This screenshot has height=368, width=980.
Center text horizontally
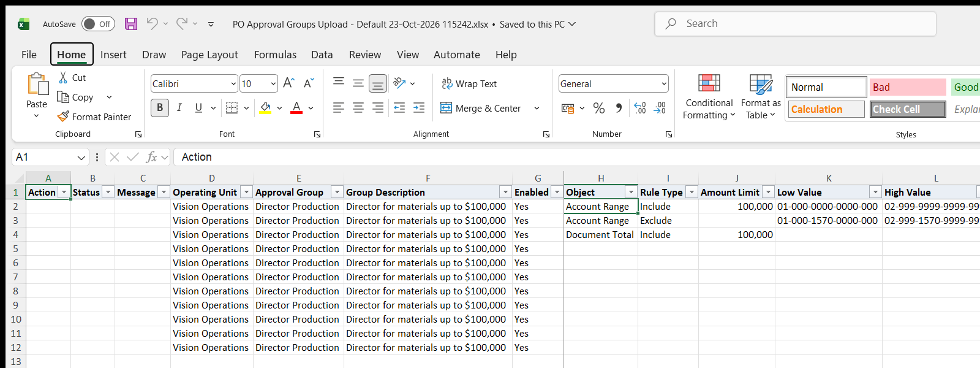coord(358,108)
